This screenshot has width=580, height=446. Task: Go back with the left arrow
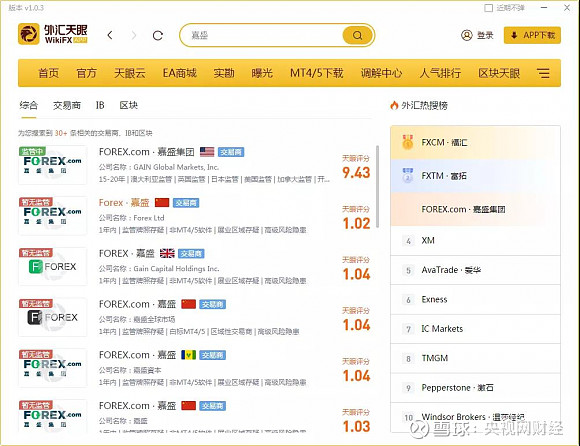click(110, 35)
